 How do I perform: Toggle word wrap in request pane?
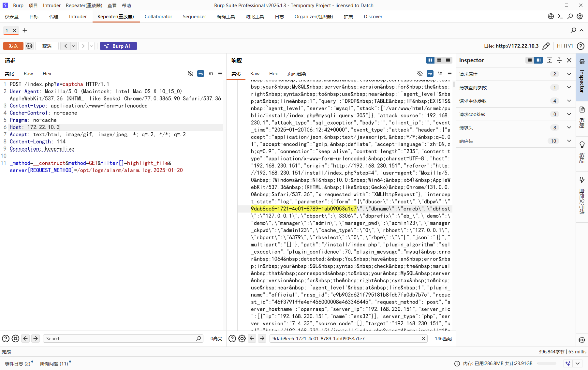[x=201, y=74]
